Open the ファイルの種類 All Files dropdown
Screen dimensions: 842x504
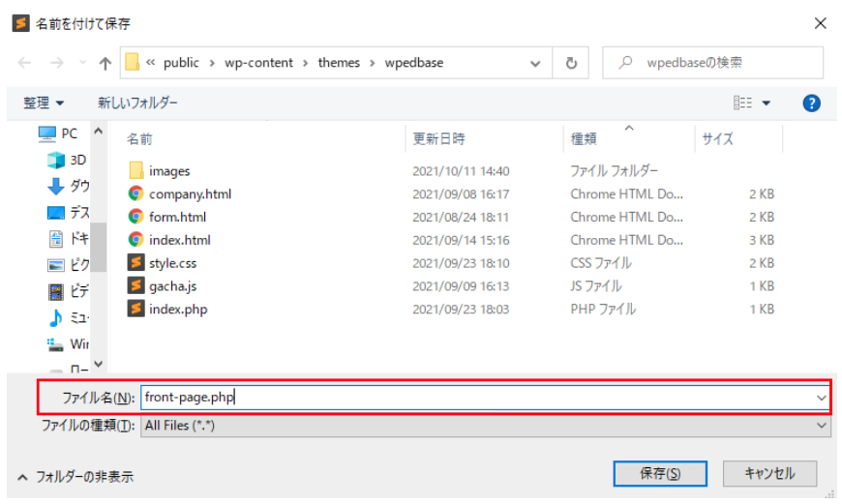(486, 426)
